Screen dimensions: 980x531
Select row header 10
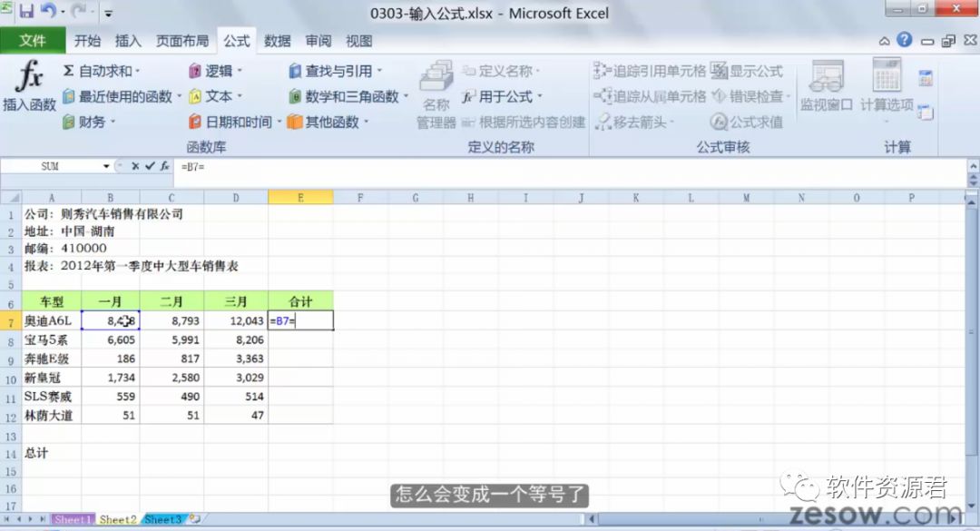click(11, 379)
